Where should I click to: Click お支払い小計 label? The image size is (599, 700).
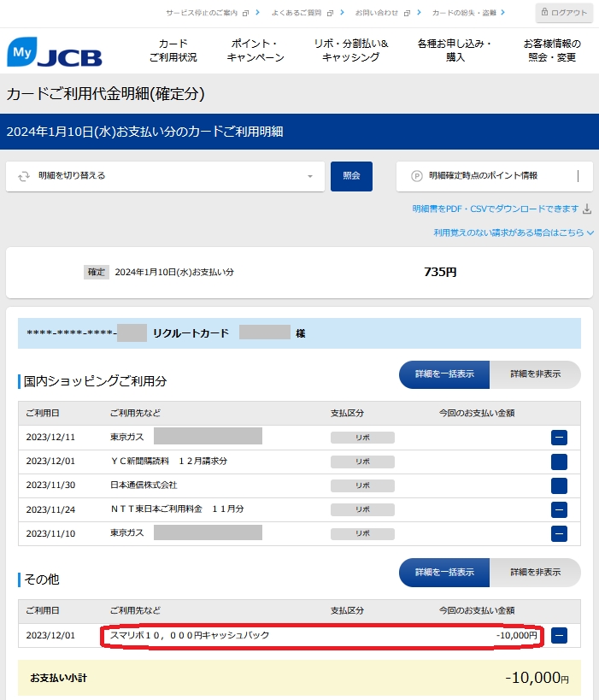(58, 678)
